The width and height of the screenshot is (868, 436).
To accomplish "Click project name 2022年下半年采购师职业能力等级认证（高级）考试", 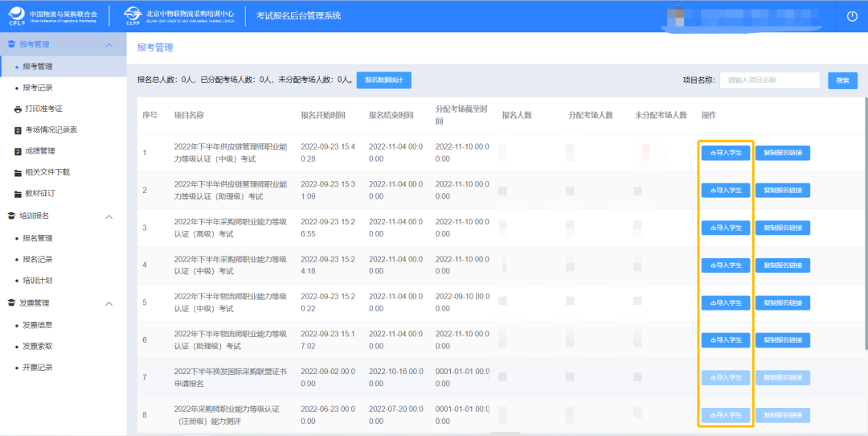I will pyautogui.click(x=231, y=228).
